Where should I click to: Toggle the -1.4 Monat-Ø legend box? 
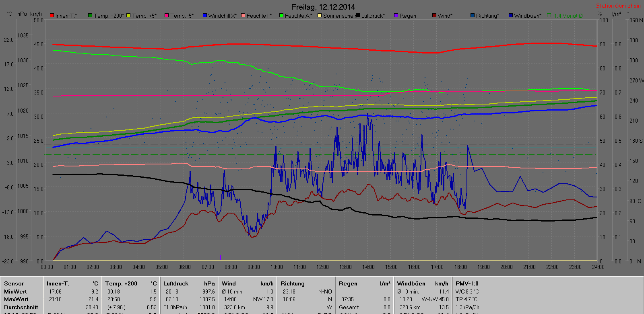pos(549,16)
